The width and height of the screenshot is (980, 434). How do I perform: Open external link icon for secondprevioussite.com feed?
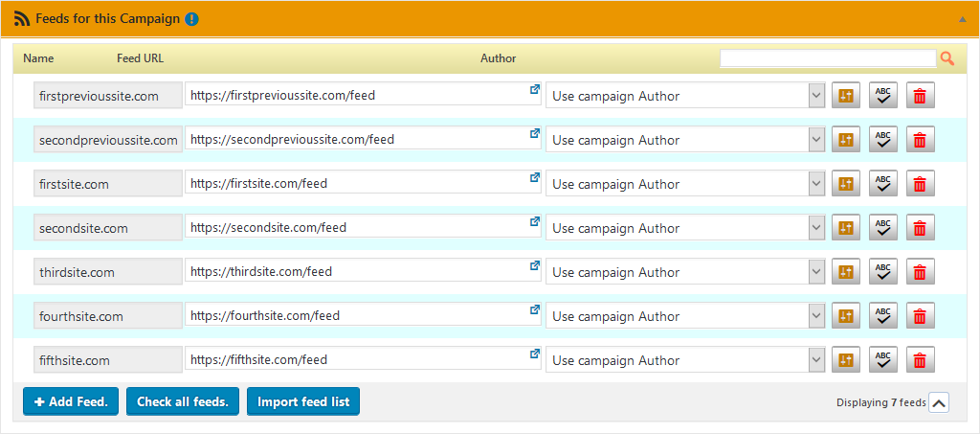pos(534,133)
